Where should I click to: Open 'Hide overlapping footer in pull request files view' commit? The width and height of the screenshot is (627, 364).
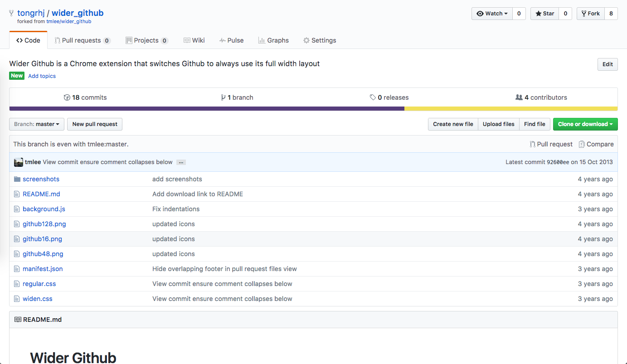(224, 269)
